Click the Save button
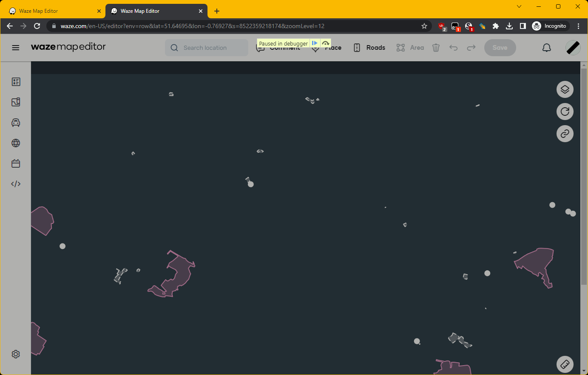The image size is (588, 375). (500, 48)
